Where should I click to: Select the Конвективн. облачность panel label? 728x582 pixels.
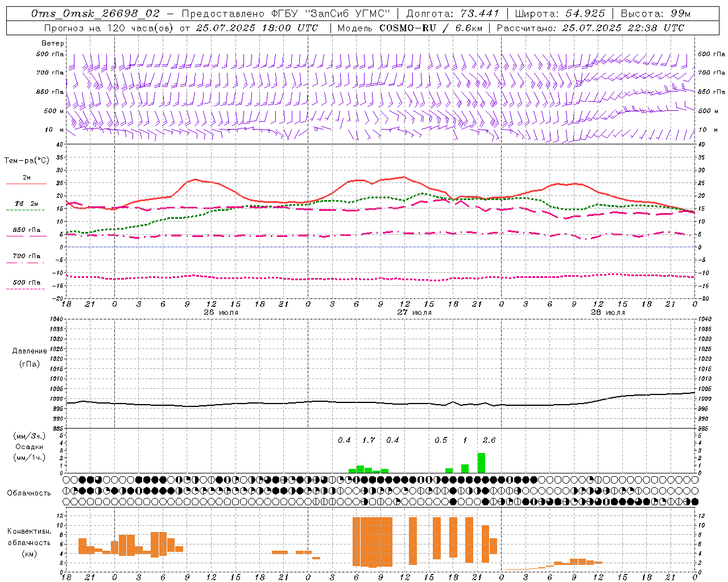[30, 537]
